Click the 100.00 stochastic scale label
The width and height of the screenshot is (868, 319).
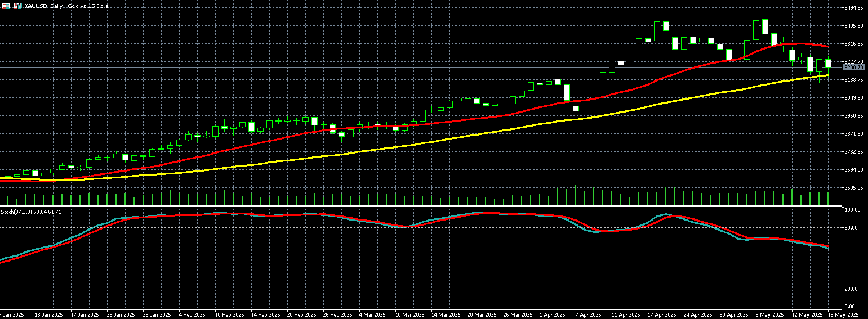[852, 210]
